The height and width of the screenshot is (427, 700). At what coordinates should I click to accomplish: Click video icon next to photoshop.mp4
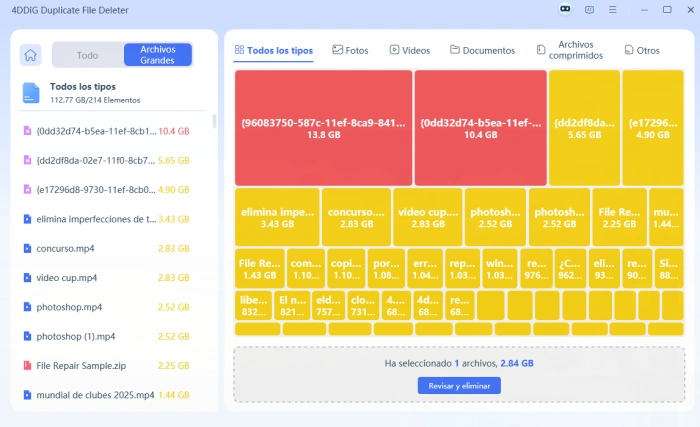coord(27,307)
